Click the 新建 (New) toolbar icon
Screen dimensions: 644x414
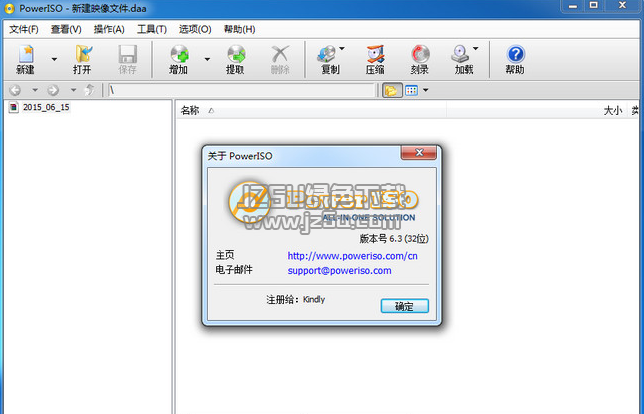25,60
